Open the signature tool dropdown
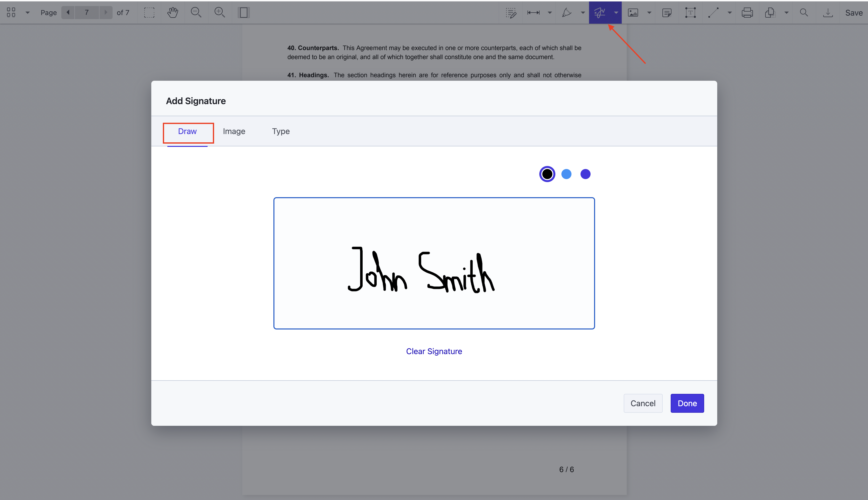This screenshot has height=500, width=868. pyautogui.click(x=616, y=12)
